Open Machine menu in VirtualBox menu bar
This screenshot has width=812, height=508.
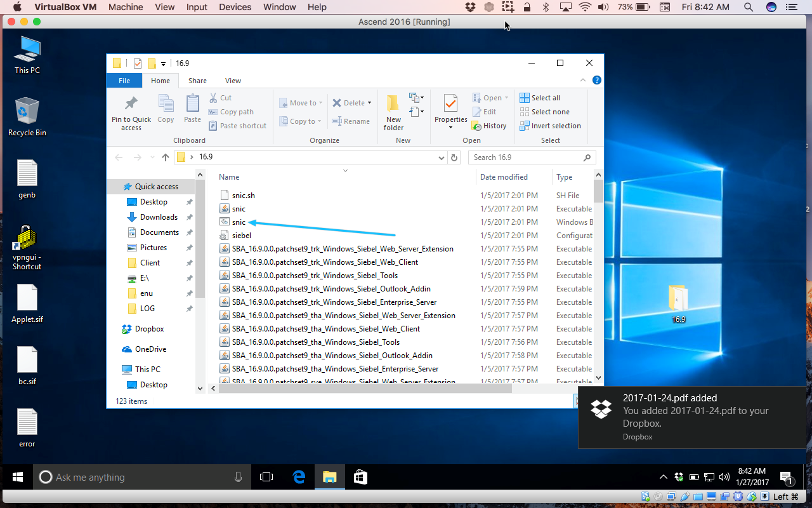(x=126, y=7)
